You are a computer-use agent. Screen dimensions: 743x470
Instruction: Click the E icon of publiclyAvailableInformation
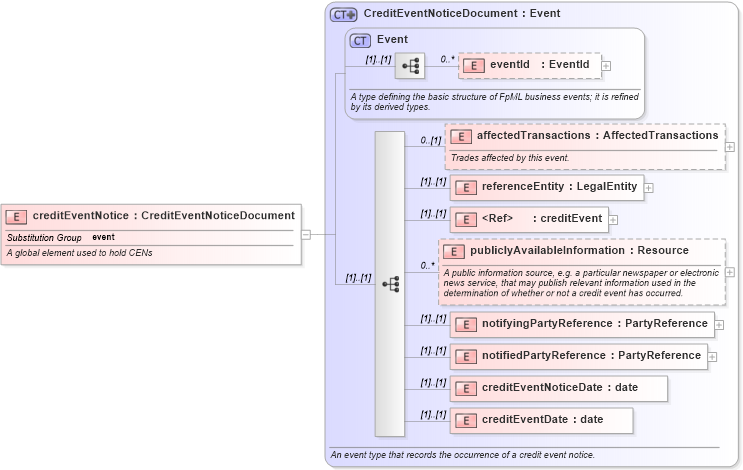click(x=454, y=252)
